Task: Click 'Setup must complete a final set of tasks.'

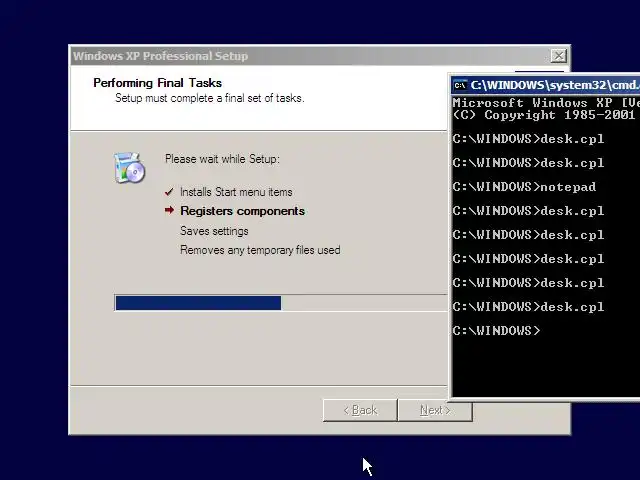Action: (210, 98)
